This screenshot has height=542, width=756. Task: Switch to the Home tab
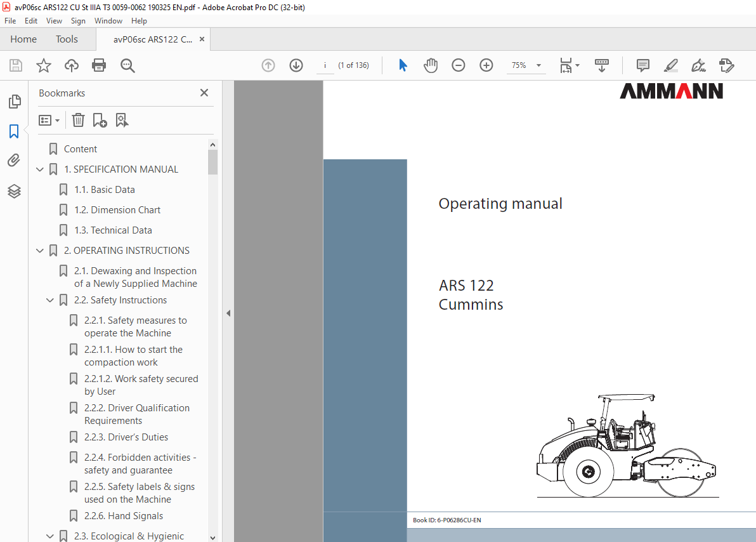point(23,39)
